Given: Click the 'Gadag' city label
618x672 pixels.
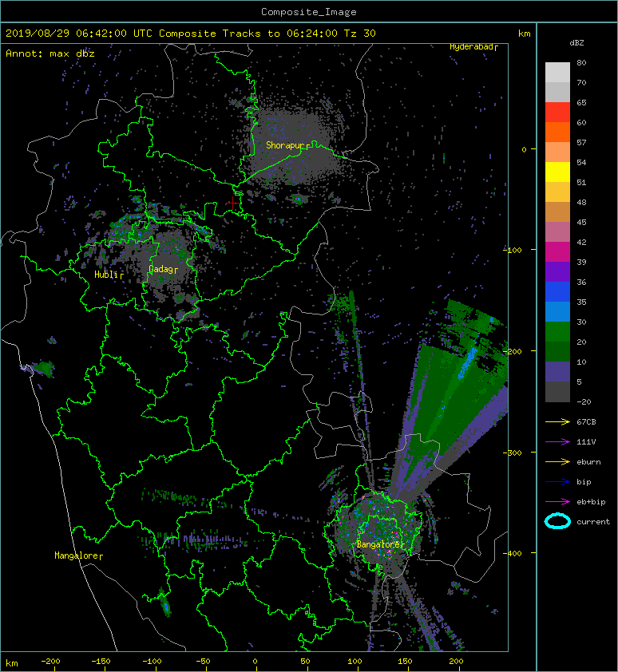Looking at the screenshot, I should click(160, 269).
